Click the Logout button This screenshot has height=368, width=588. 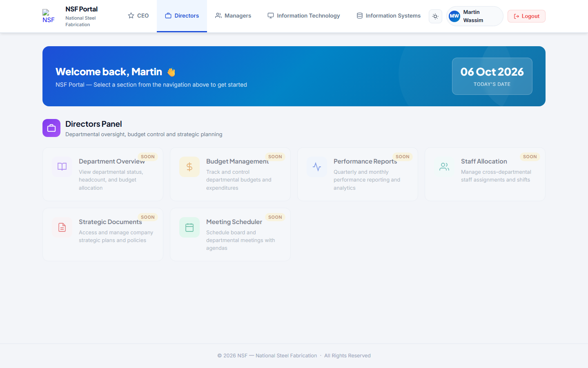(x=526, y=16)
